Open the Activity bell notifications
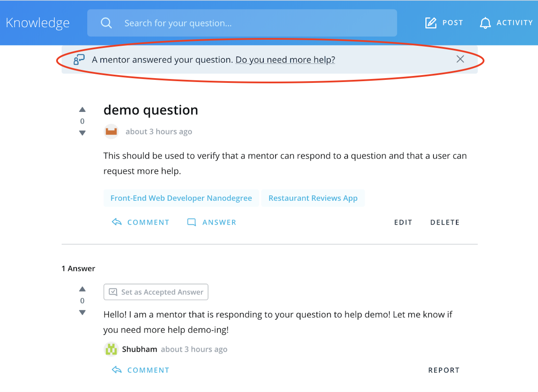 click(x=485, y=23)
